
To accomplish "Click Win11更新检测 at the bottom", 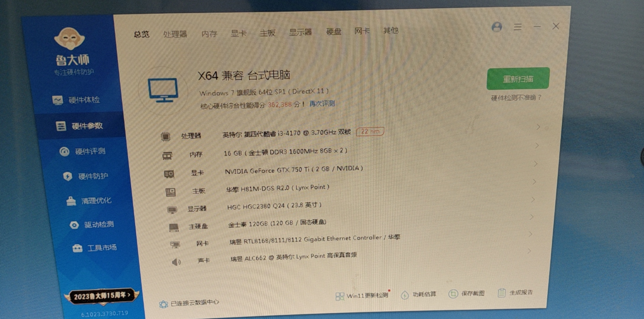I will [x=362, y=295].
